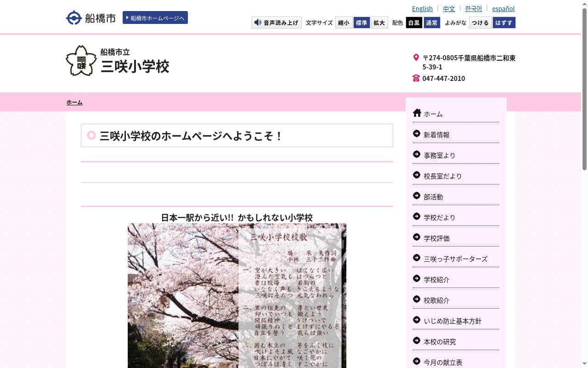Click the ホーム breadcrumb link
588x368 pixels.
[x=74, y=102]
